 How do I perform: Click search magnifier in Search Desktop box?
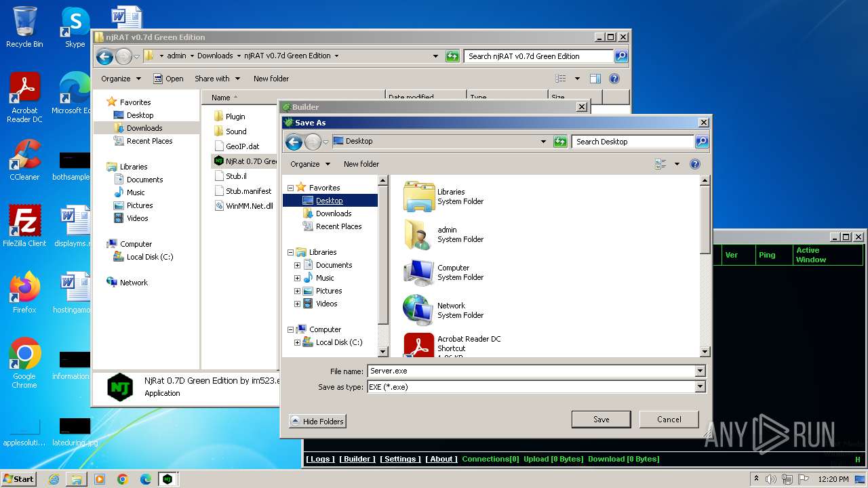tap(701, 142)
